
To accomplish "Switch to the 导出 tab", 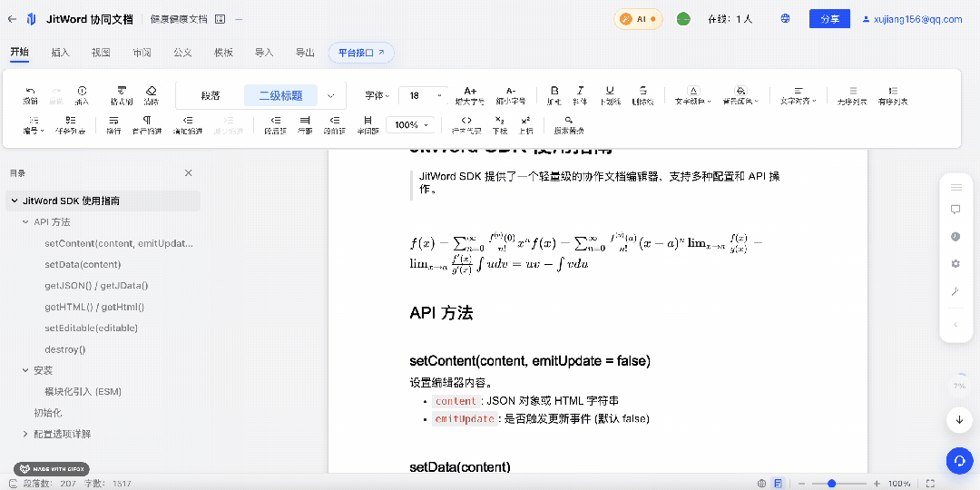I will pyautogui.click(x=304, y=53).
